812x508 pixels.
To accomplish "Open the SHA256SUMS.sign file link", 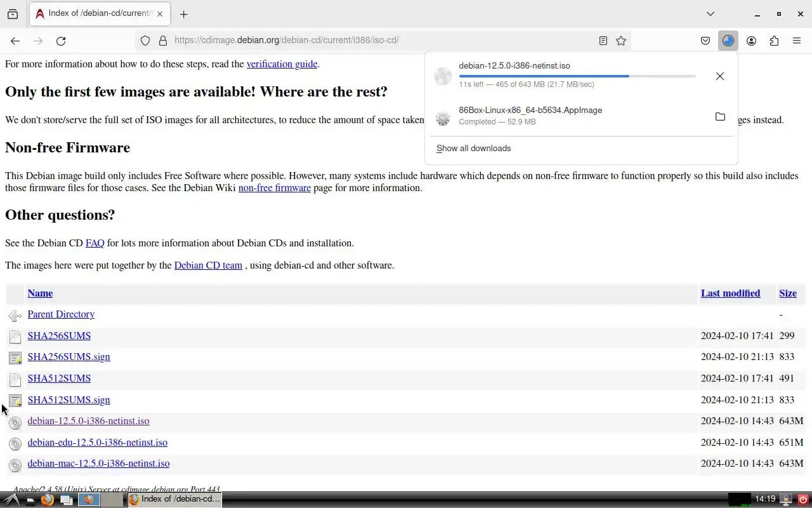I will click(x=69, y=357).
